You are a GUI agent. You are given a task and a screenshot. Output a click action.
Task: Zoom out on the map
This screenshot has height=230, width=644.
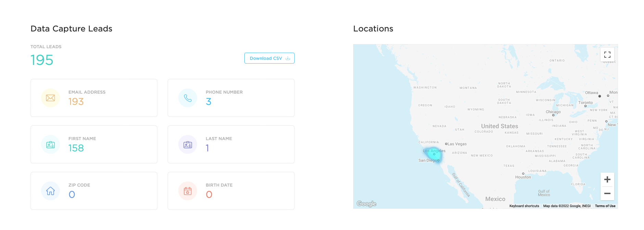tap(607, 193)
